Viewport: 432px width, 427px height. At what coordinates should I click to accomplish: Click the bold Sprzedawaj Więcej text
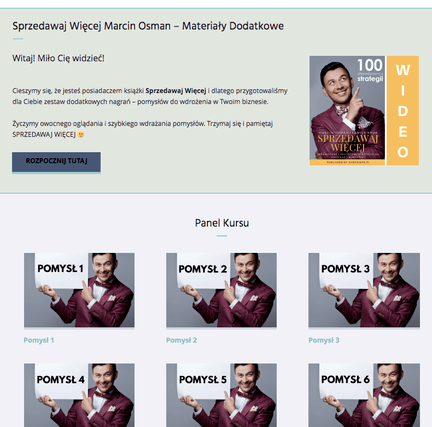point(176,91)
